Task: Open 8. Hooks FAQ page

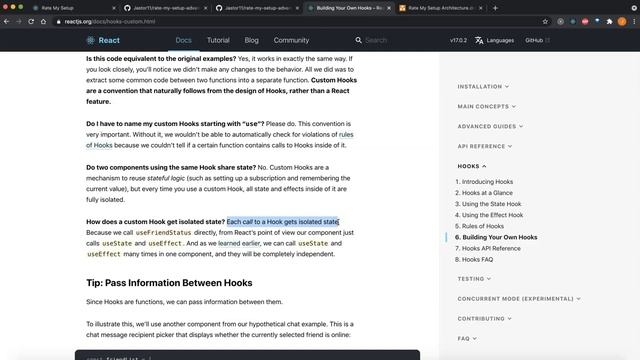Action: pos(474,259)
